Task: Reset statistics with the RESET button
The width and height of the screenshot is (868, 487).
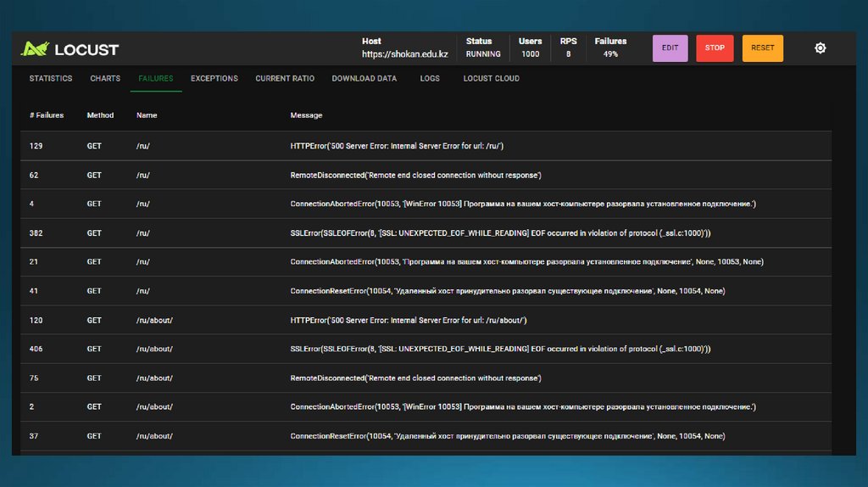Action: pyautogui.click(x=762, y=48)
